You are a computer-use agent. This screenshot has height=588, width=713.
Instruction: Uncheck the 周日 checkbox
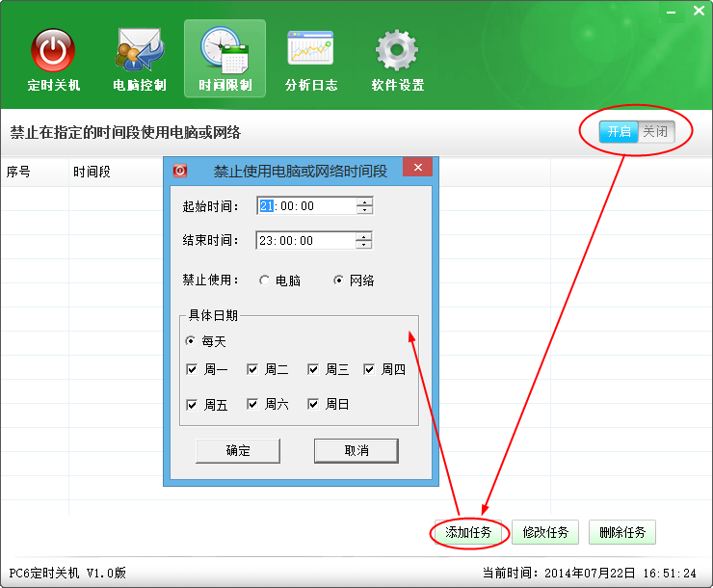pos(313,404)
